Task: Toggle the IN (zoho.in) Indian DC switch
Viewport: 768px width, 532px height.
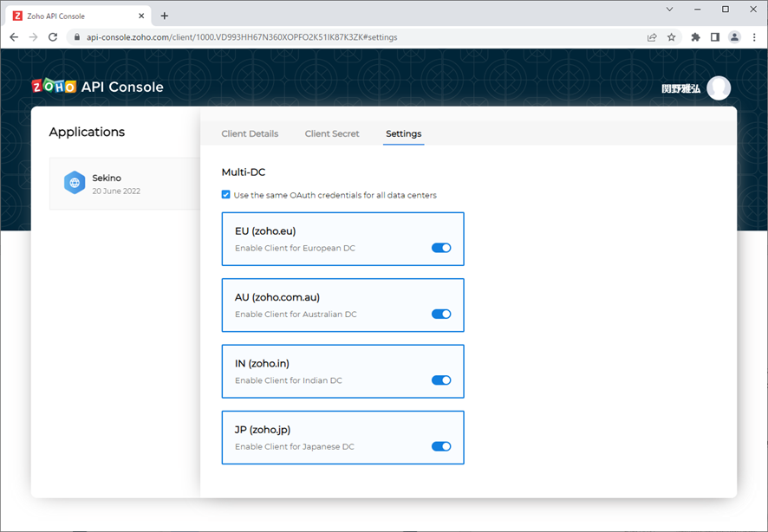Action: (x=441, y=380)
